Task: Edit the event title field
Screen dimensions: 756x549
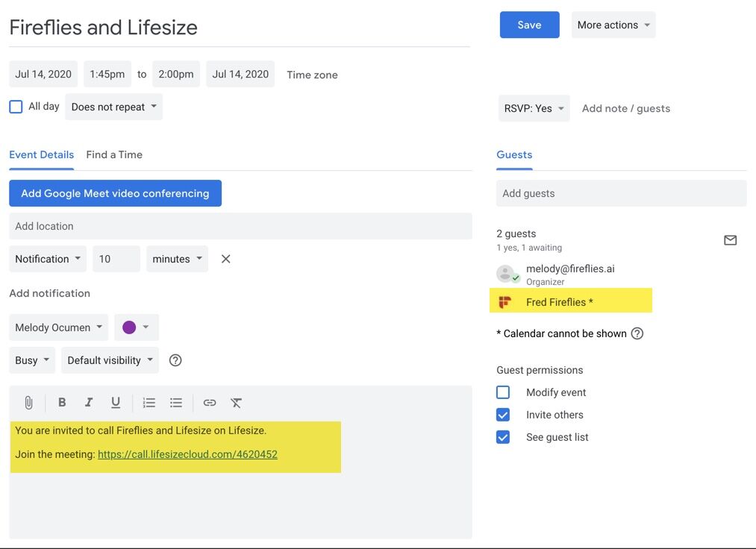Action: tap(239, 28)
